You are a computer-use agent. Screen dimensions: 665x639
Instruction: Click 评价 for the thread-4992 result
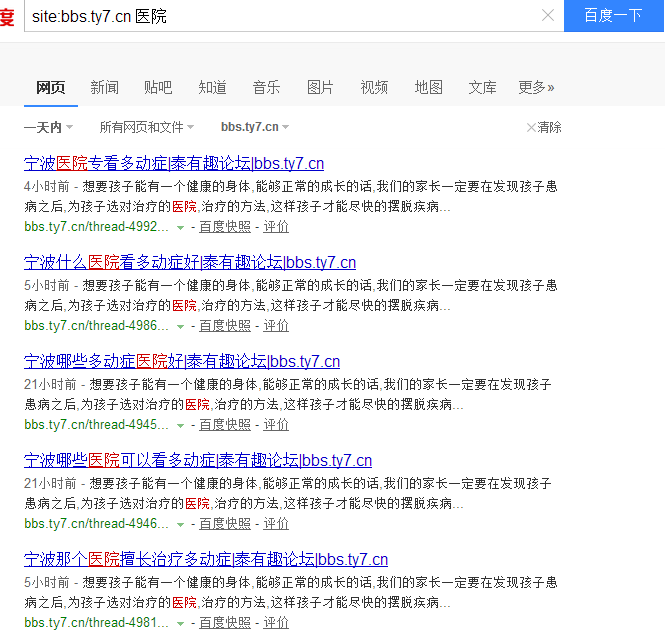(276, 227)
